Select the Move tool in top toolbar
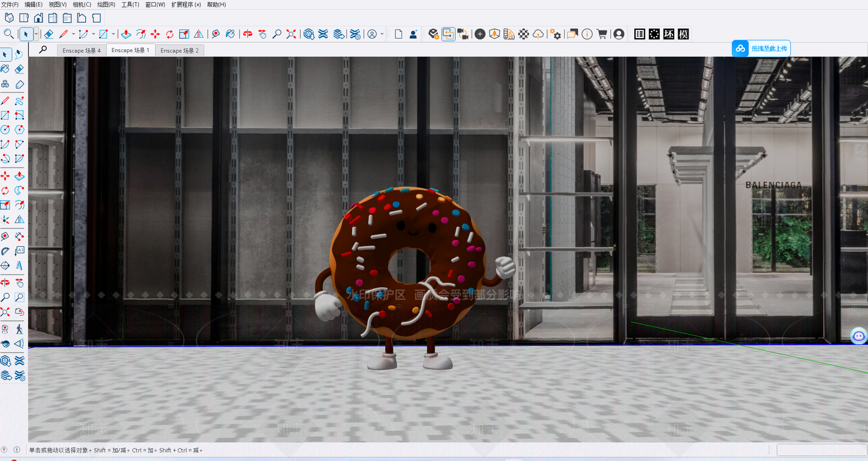Image resolution: width=868 pixels, height=461 pixels. point(155,34)
